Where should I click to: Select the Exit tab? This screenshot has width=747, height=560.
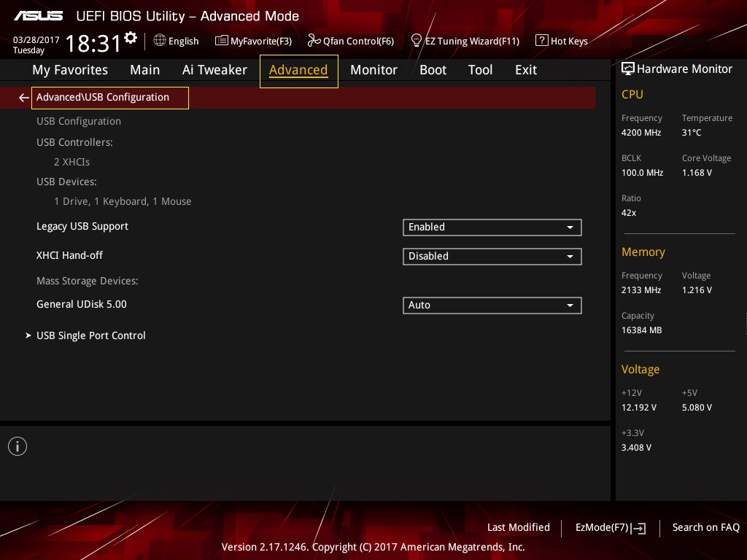pos(526,70)
